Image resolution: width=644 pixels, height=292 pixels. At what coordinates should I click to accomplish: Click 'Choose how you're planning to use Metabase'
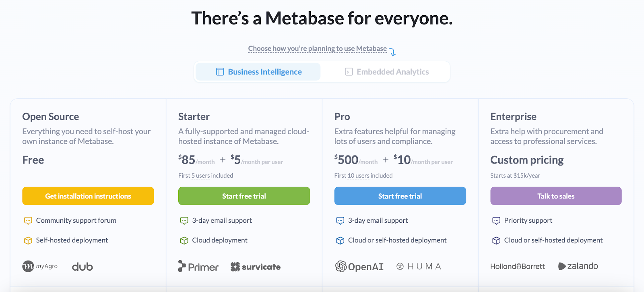pyautogui.click(x=317, y=49)
